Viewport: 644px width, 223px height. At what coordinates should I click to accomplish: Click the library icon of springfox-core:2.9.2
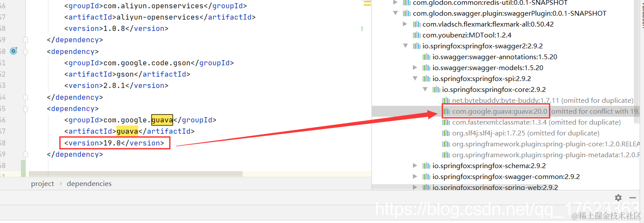click(x=436, y=89)
